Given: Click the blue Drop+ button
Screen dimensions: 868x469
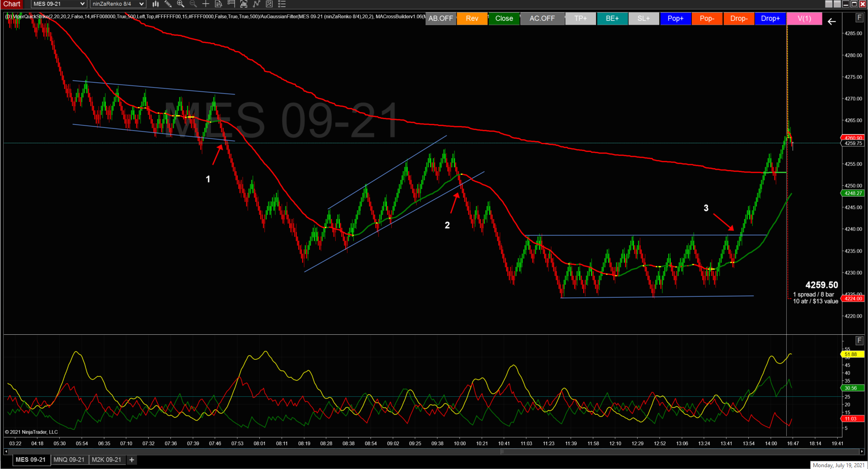Looking at the screenshot, I should tap(770, 19).
